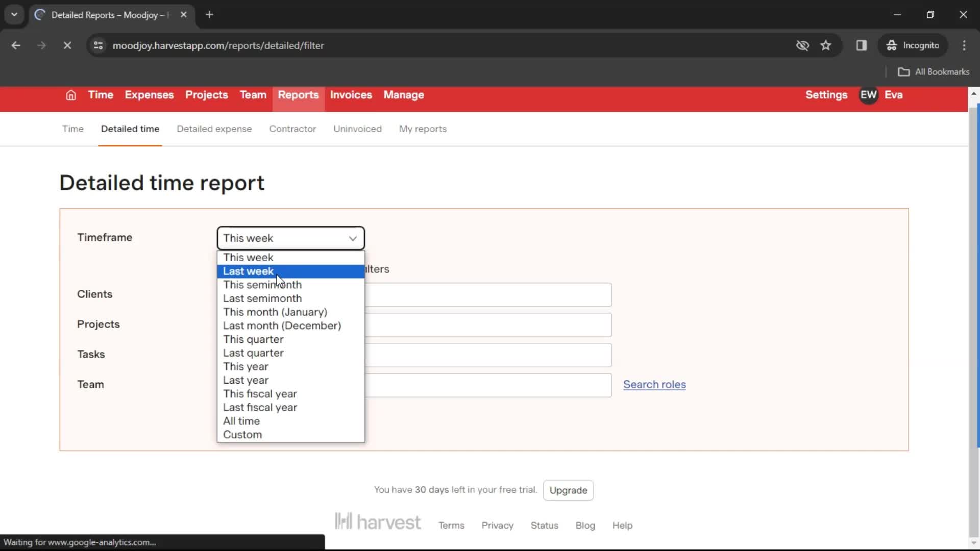
Task: Select 'Custom' timeframe option
Action: (290, 435)
